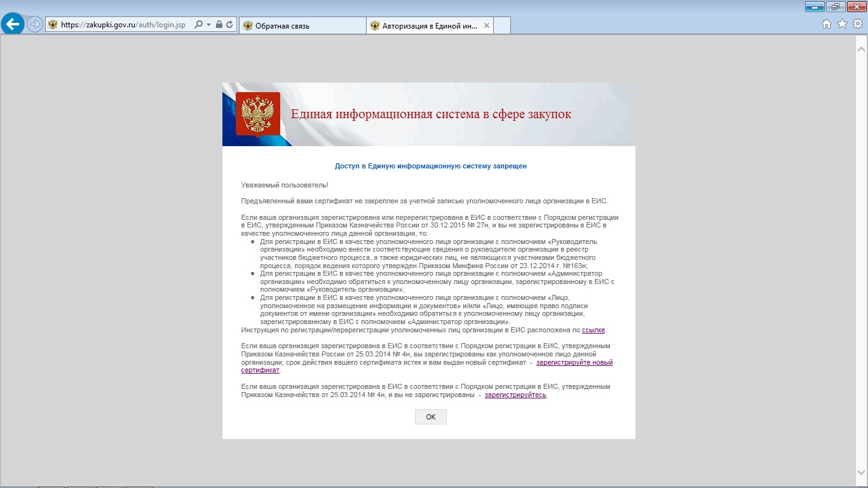Refresh the page using the reload icon
868x488 pixels.
tap(229, 25)
